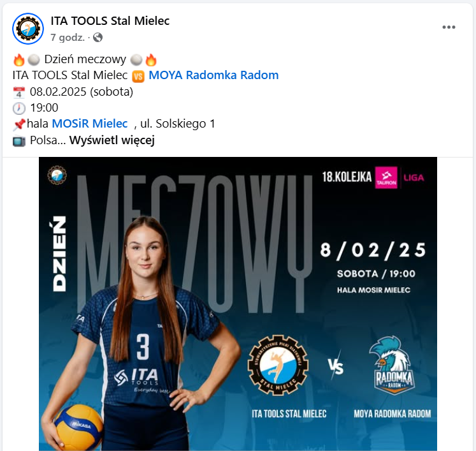Expand the post with Wyświetl więcej
This screenshot has height=451, width=476.
point(112,140)
